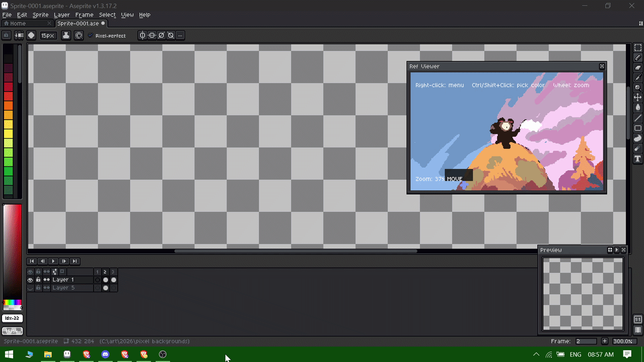This screenshot has width=644, height=362.
Task: Select the Move tool
Action: click(637, 97)
